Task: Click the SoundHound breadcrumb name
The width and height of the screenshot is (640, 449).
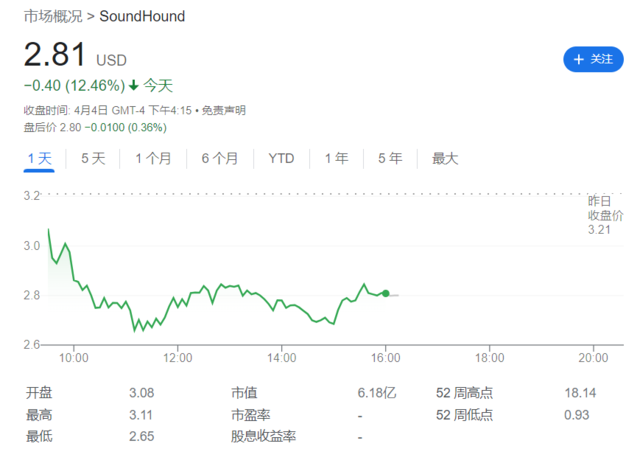Action: coord(142,17)
